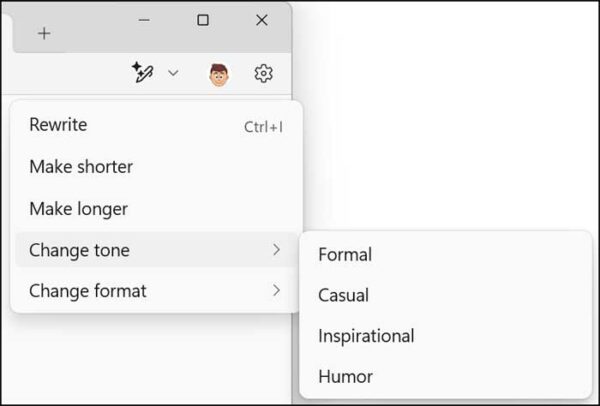Pick the Formal tone

345,255
